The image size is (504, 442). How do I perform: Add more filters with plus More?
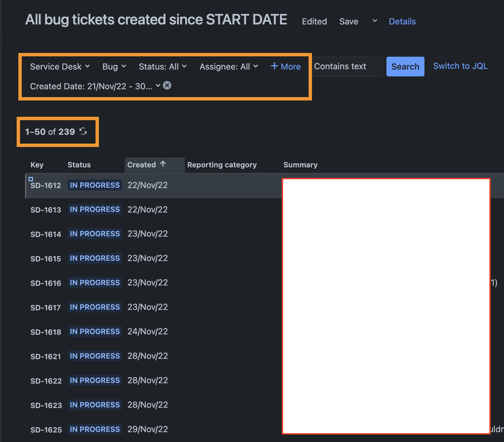tap(286, 67)
